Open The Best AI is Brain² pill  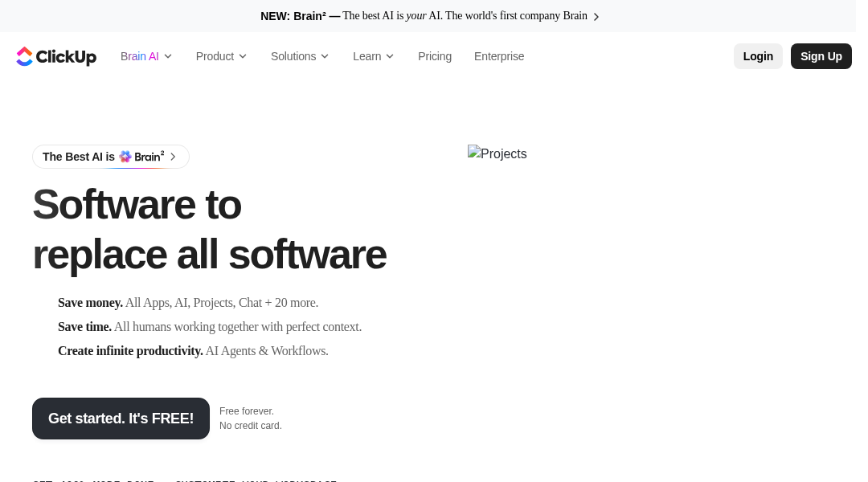(111, 157)
